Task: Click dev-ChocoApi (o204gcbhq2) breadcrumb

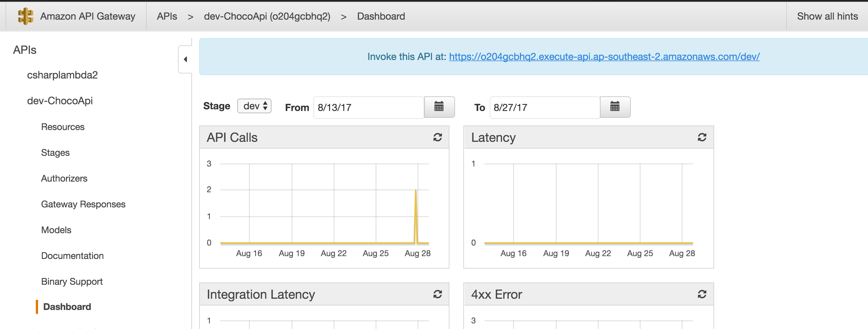Action: tap(267, 16)
